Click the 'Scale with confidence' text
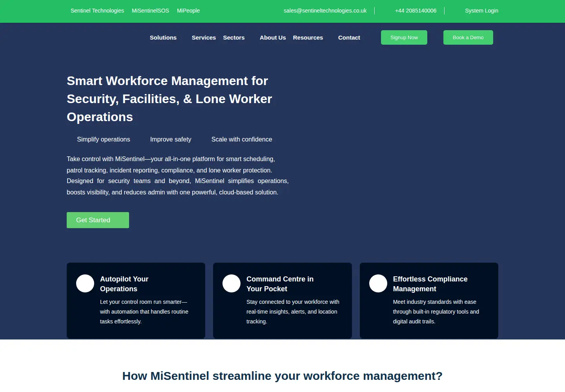565x392 pixels. tap(242, 140)
